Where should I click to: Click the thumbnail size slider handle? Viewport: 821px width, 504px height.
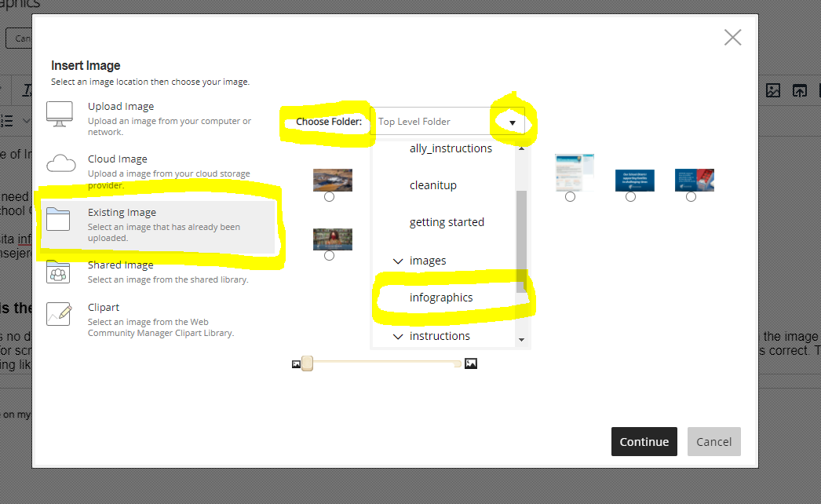(x=307, y=363)
